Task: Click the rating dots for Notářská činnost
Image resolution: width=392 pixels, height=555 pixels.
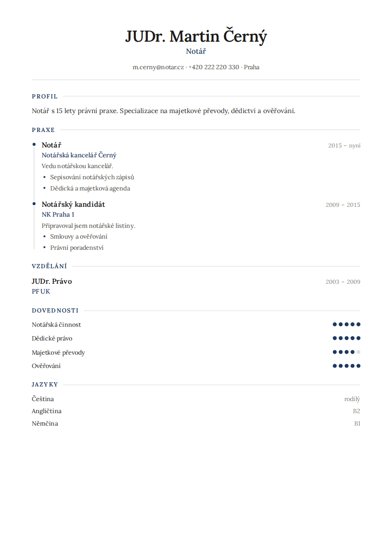Action: pyautogui.click(x=346, y=325)
